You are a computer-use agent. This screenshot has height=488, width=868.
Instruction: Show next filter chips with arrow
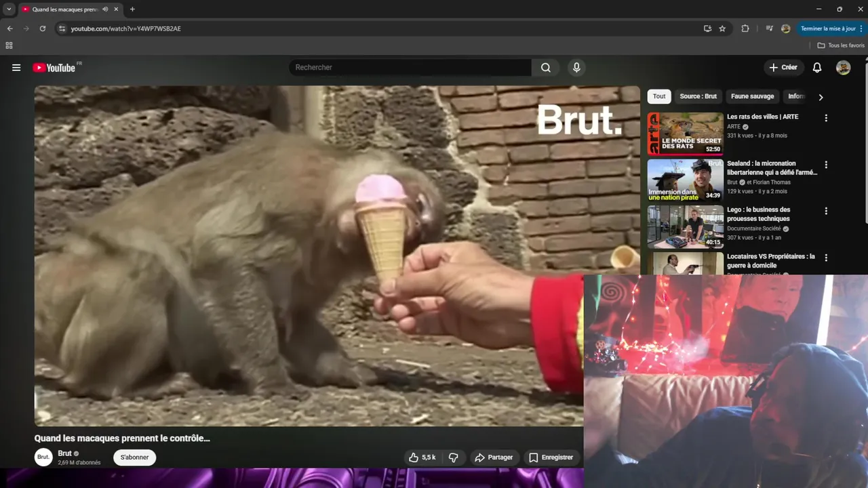[821, 97]
